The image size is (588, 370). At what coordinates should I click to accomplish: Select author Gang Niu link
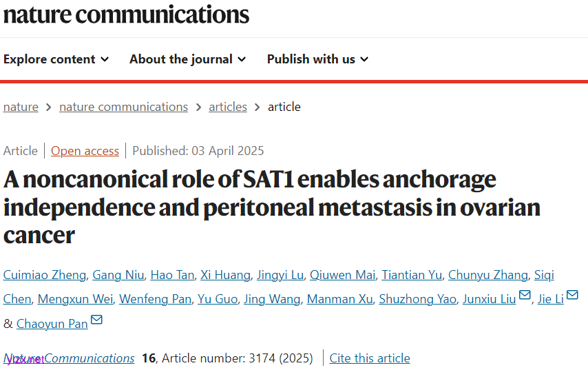[x=119, y=276]
